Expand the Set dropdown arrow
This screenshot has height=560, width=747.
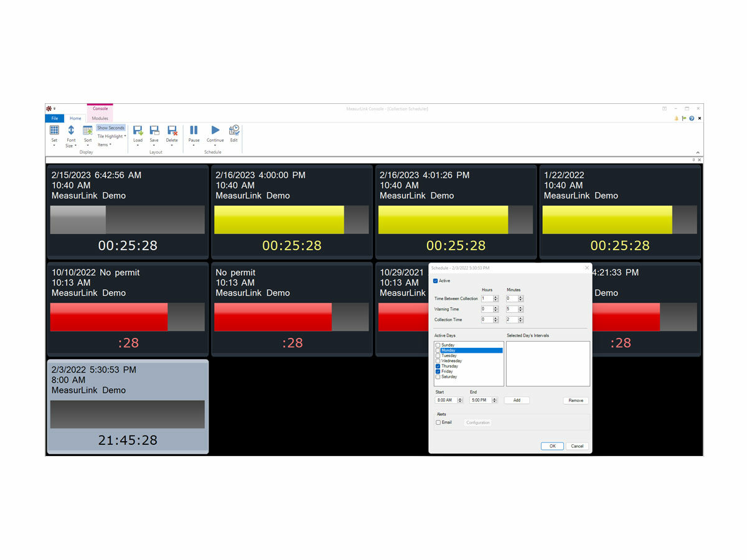pos(54,146)
